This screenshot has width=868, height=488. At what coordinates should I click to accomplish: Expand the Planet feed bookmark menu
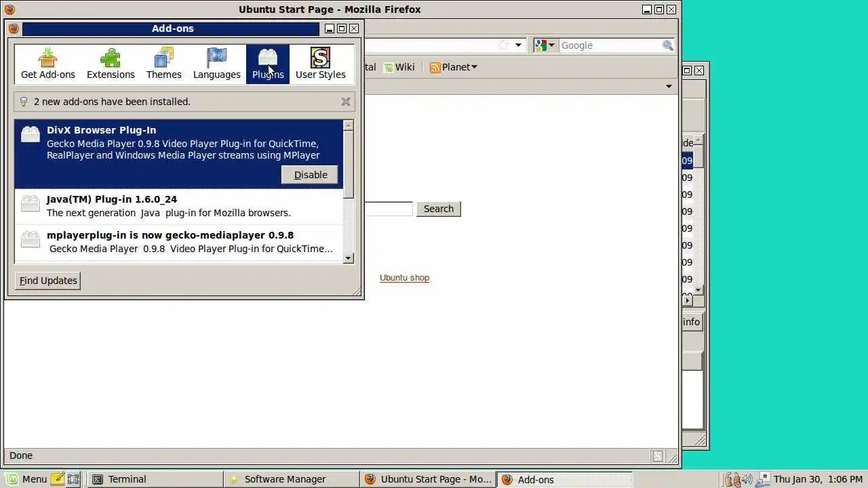coord(454,67)
